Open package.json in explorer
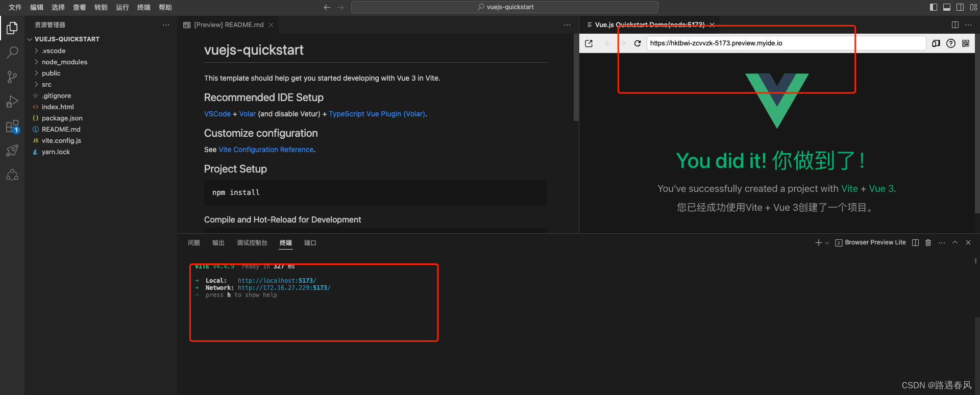980x395 pixels. pos(62,118)
